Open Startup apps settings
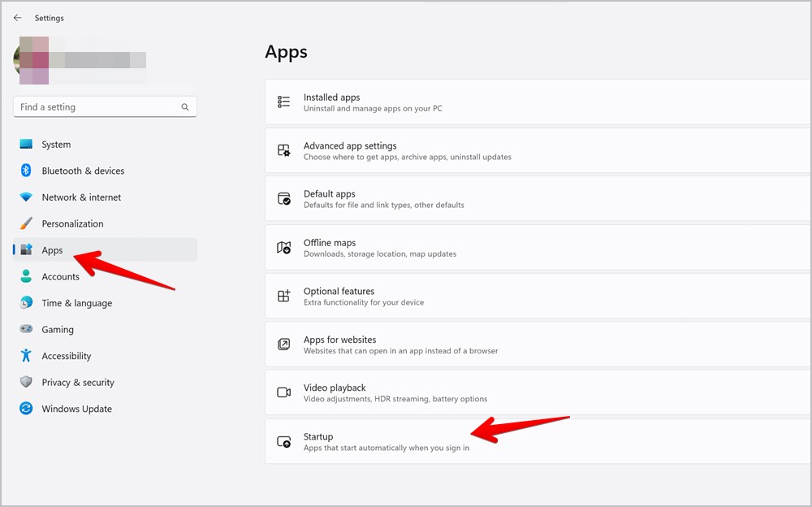The height and width of the screenshot is (507, 812). [538, 442]
